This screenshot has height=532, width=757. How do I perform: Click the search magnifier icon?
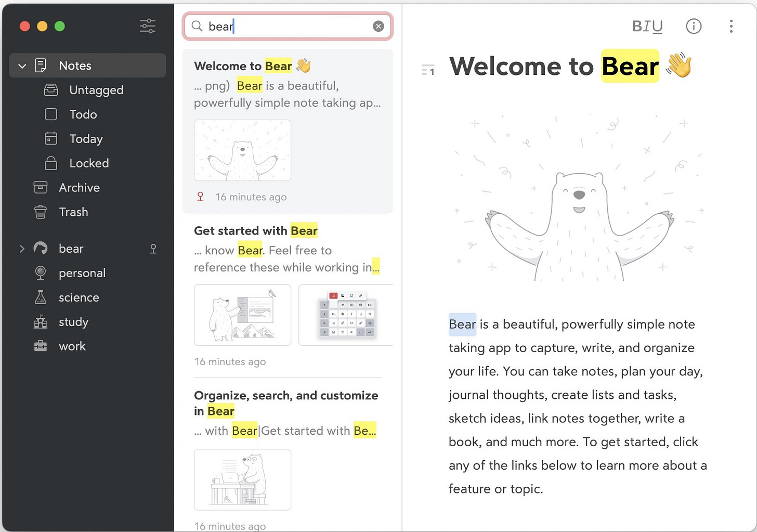pyautogui.click(x=197, y=26)
